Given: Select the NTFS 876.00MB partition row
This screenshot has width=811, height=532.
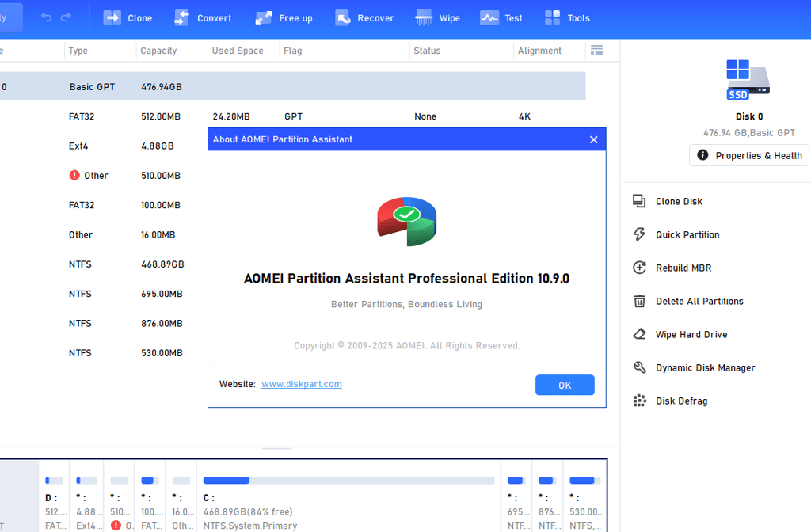Looking at the screenshot, I should click(x=104, y=323).
